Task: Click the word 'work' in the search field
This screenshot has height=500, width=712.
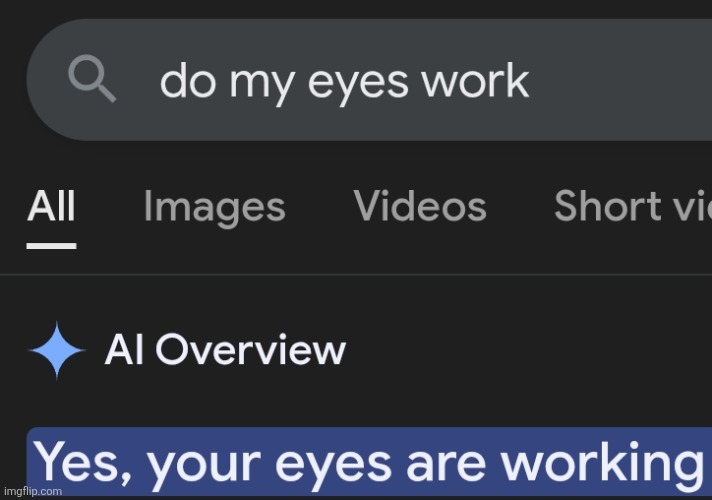Action: point(475,80)
